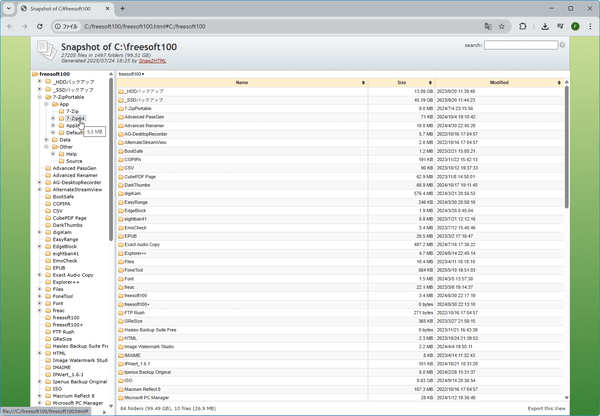The image size is (600, 416).
Task: Click the file list vertical scrollbar thumb
Action: (x=567, y=147)
